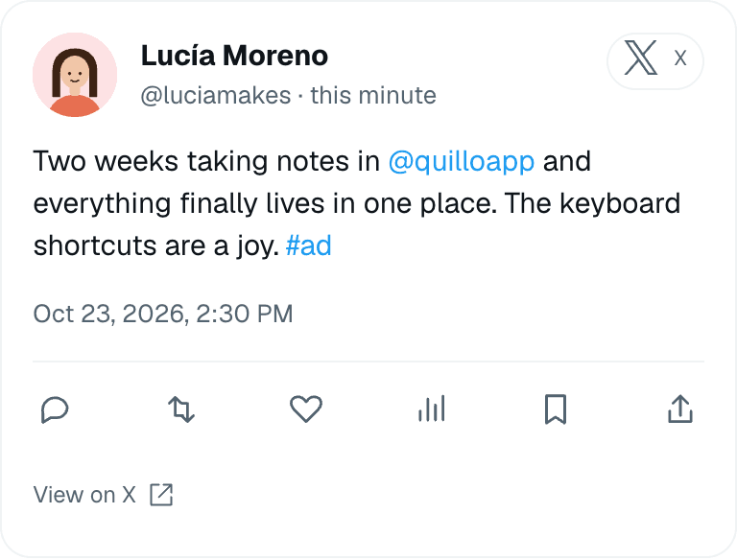Click the horizontal divider above the action icons
The height and width of the screenshot is (560, 737).
point(368,362)
